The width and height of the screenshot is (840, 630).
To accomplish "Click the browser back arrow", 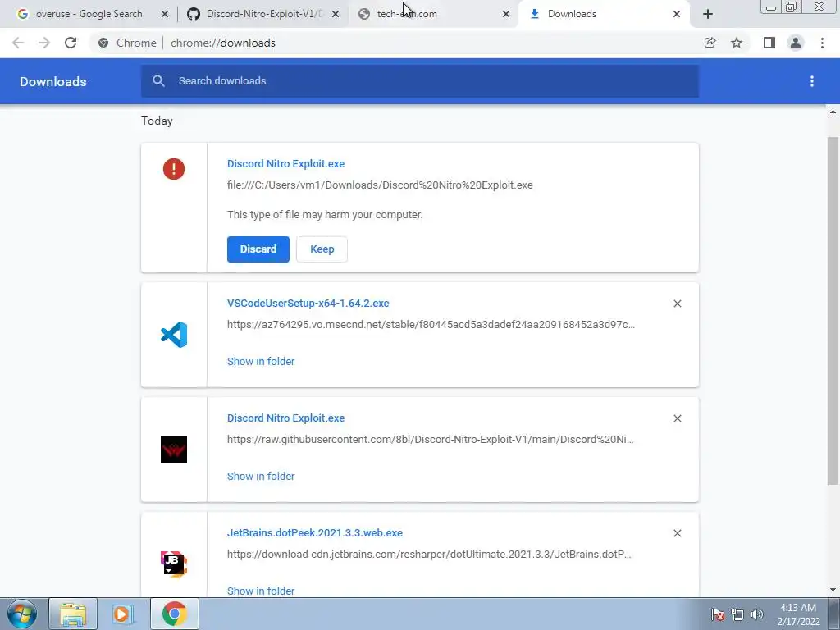I will click(18, 43).
